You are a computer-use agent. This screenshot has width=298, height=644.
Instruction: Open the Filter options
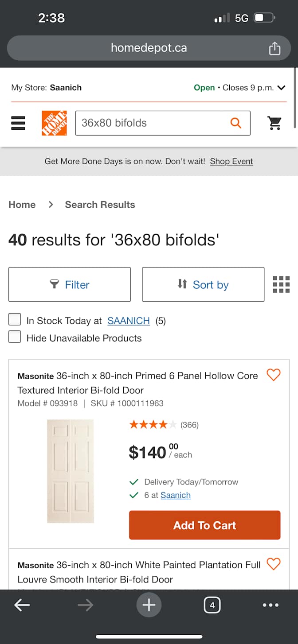point(70,284)
